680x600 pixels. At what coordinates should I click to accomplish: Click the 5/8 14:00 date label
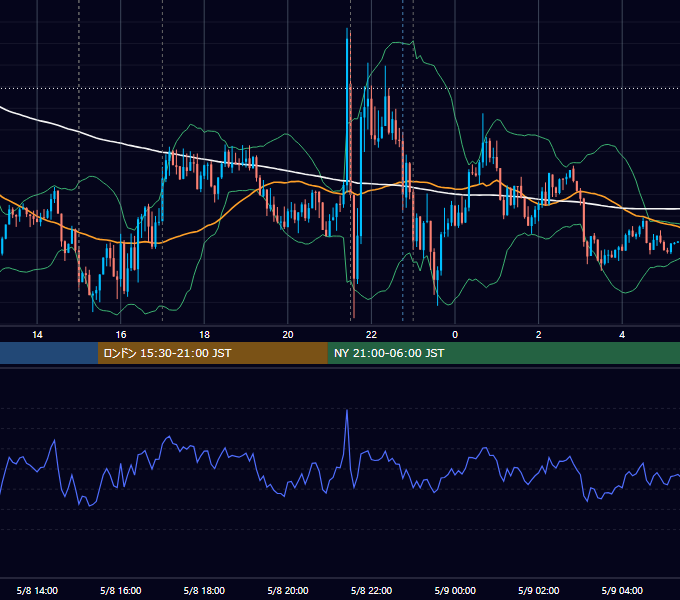[x=37, y=590]
